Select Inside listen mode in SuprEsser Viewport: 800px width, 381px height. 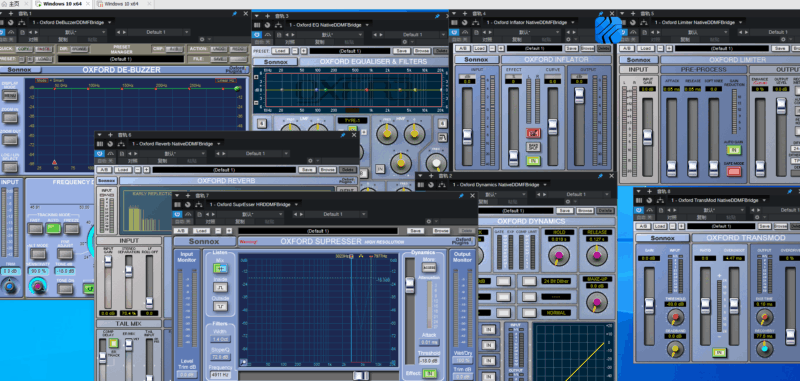coord(220,288)
